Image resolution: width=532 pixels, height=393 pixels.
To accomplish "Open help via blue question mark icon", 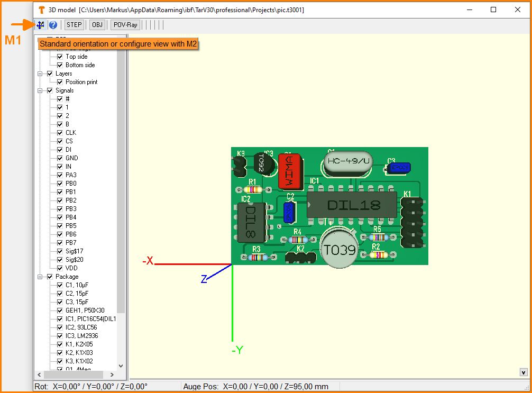I will pyautogui.click(x=53, y=25).
